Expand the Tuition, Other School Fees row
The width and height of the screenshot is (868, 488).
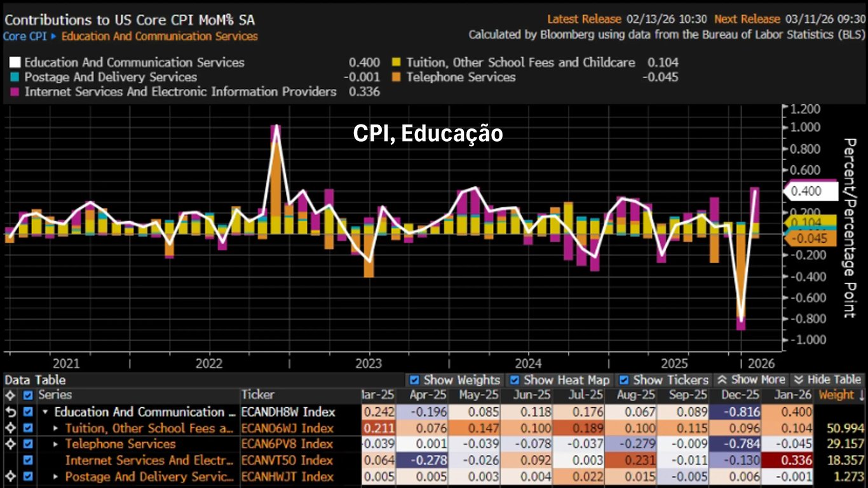click(57, 428)
